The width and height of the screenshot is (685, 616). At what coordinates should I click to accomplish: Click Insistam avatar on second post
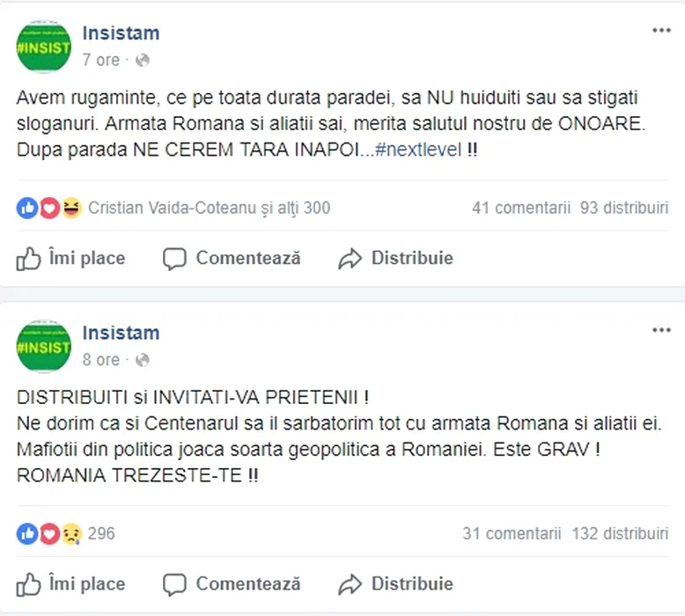point(44,346)
